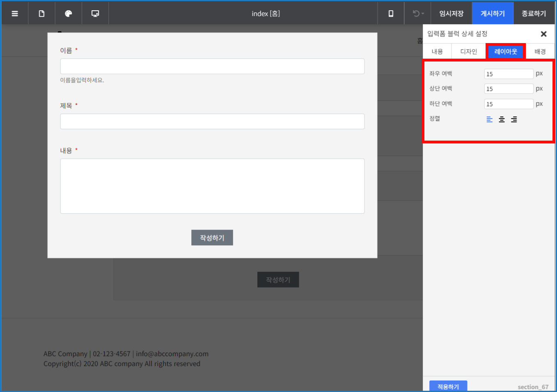
Task: Open the hamburger menu
Action: point(15,13)
